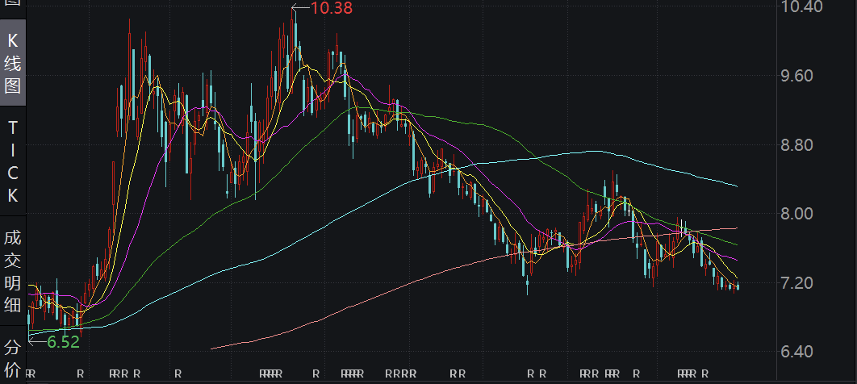Click the 10.38 high price label
Viewport: 857px width, 384px height.
[331, 8]
